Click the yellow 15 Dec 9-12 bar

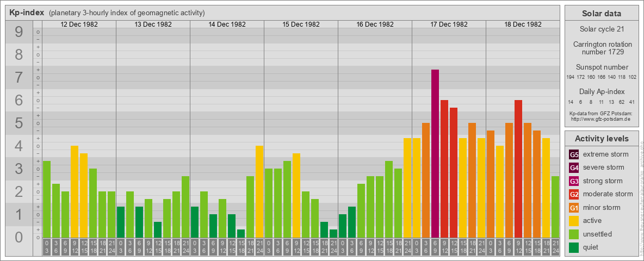(296, 195)
